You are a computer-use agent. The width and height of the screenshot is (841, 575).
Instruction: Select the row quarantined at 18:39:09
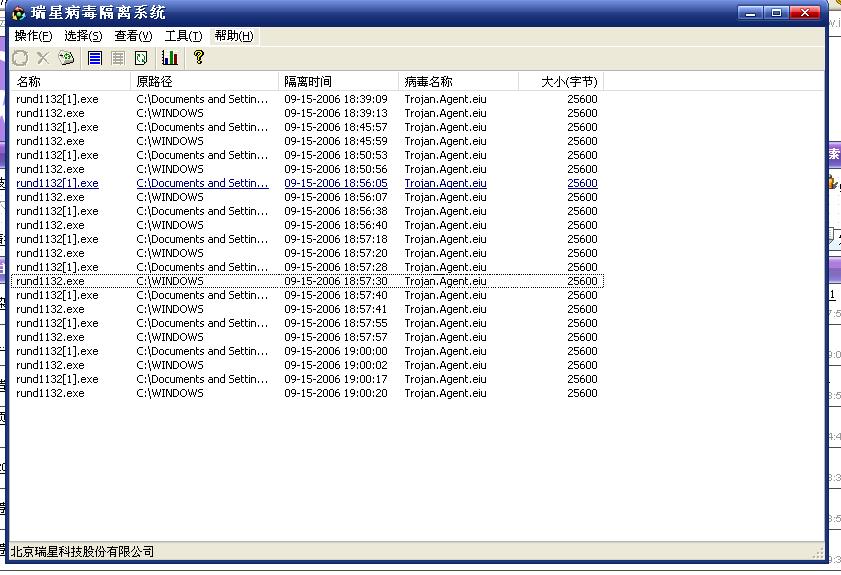point(307,99)
